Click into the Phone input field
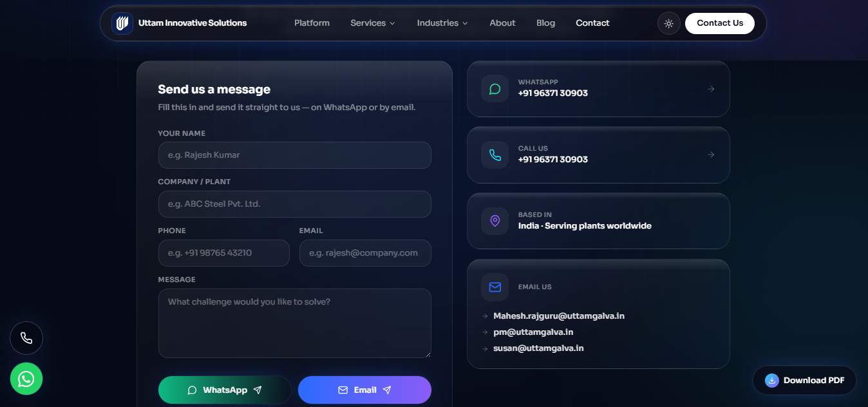Image resolution: width=868 pixels, height=407 pixels. pos(224,253)
